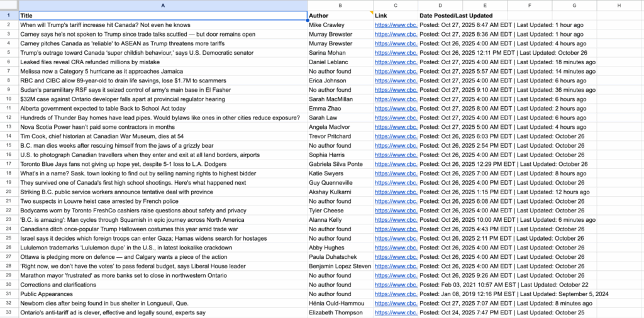
Task: Open the link in Emma Zhao row
Action: coord(396,109)
